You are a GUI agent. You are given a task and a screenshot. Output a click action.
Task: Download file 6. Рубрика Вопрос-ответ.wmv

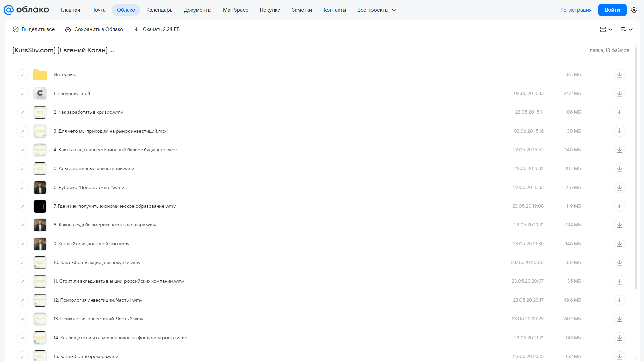point(619,187)
